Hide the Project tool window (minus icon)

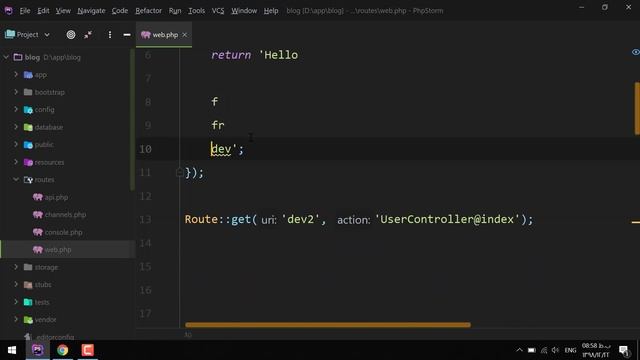[127, 35]
